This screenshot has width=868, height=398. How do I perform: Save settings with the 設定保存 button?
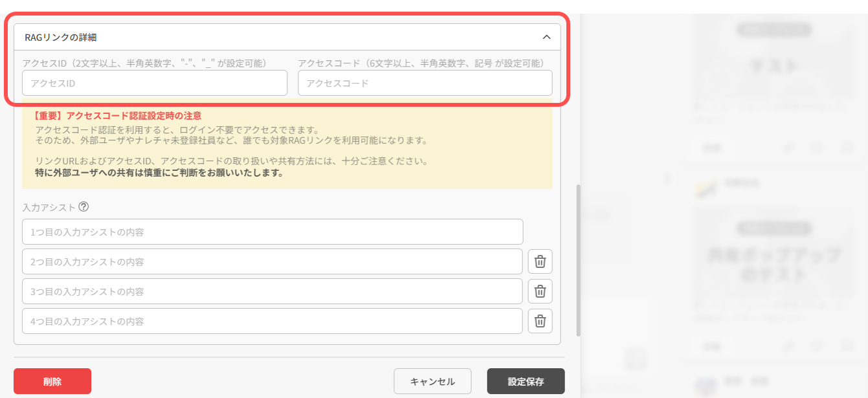tap(526, 381)
